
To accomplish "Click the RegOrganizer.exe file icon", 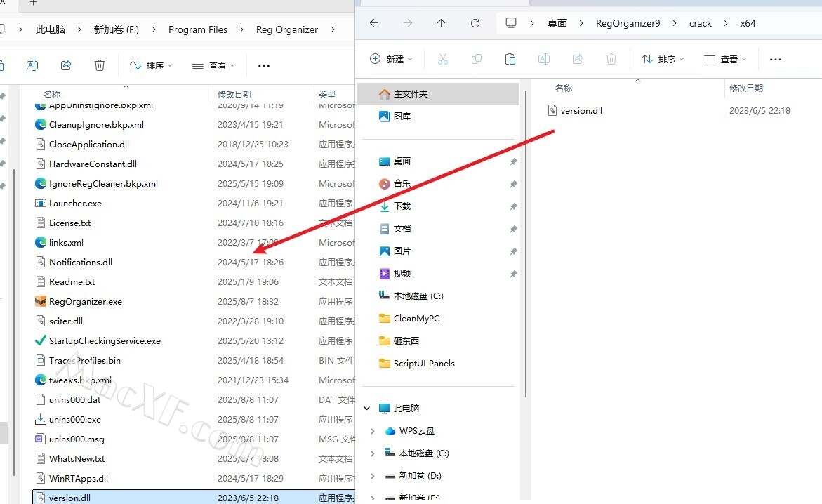I will (x=41, y=301).
